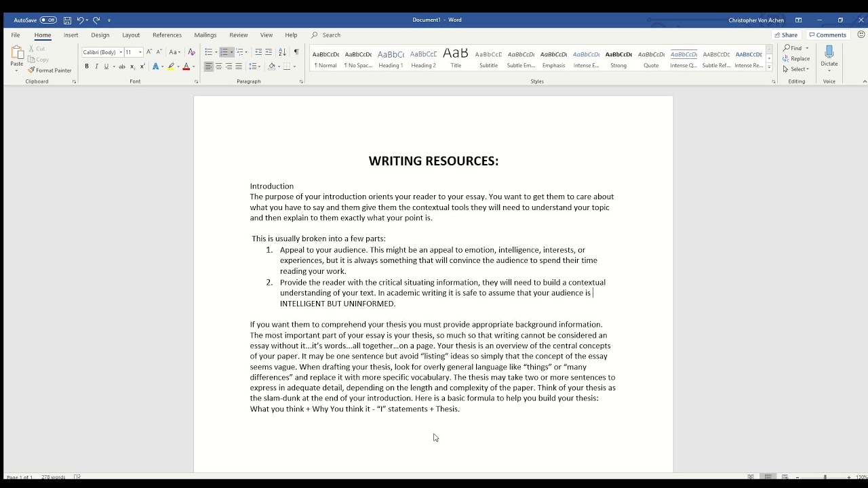Click the Dictate microphone icon
868x488 pixels.
pos(829,54)
